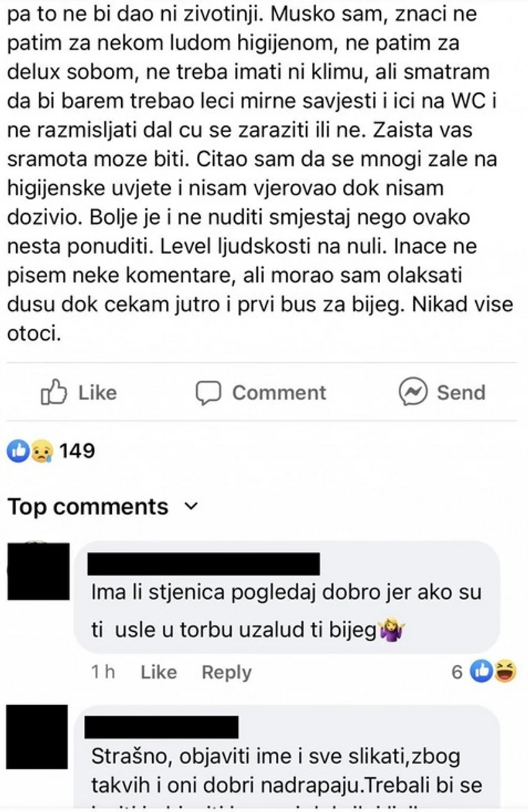
Task: Tap the speech bubble Comment icon
Action: point(208,393)
